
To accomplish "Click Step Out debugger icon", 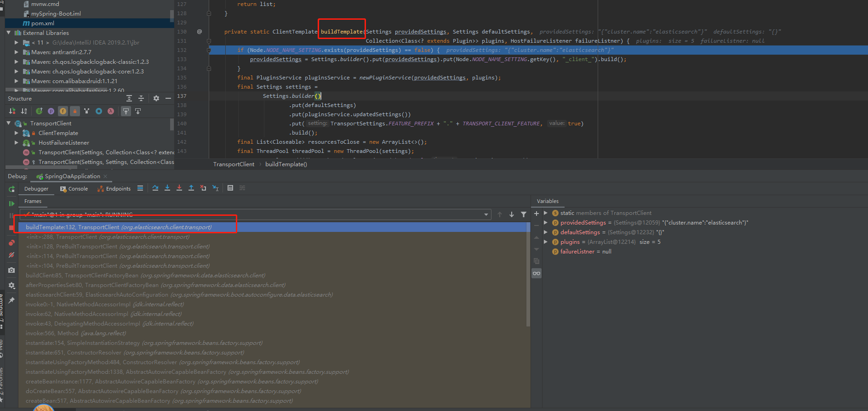I will pyautogui.click(x=191, y=188).
